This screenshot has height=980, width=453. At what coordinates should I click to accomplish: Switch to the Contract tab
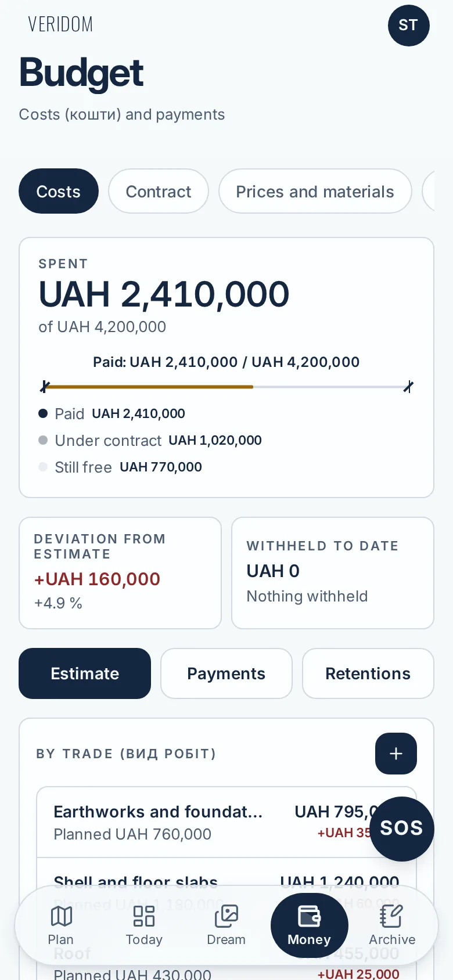[x=159, y=191]
